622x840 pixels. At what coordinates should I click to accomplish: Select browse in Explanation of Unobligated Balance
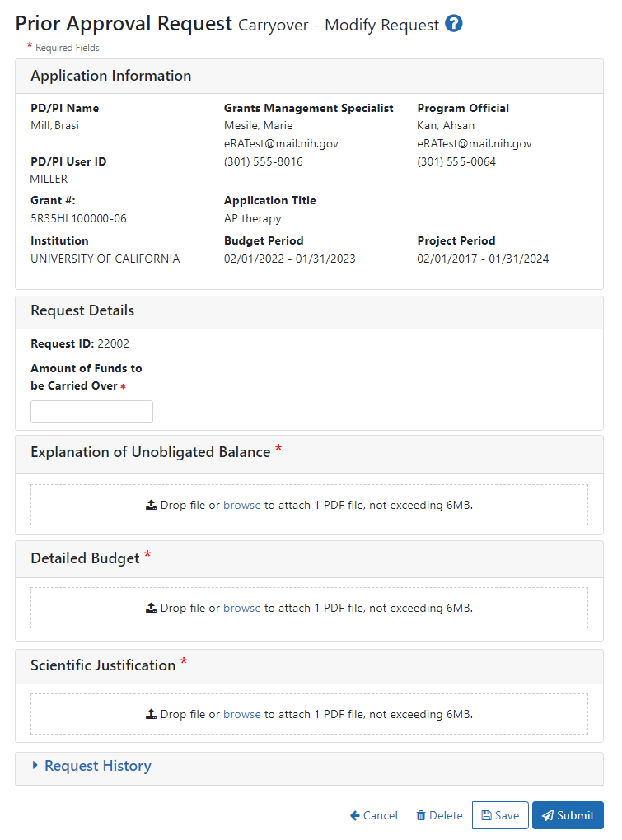point(242,504)
